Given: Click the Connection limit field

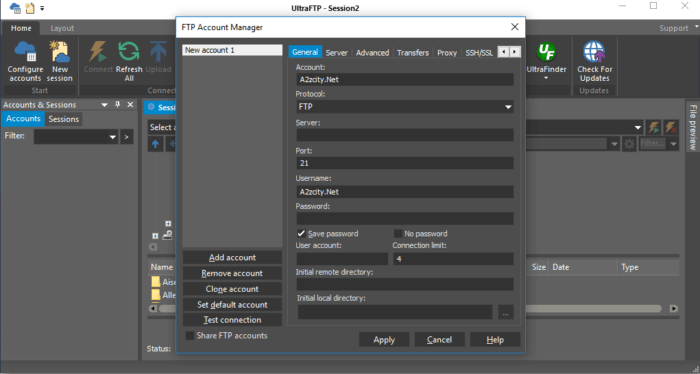Looking at the screenshot, I should coord(453,259).
